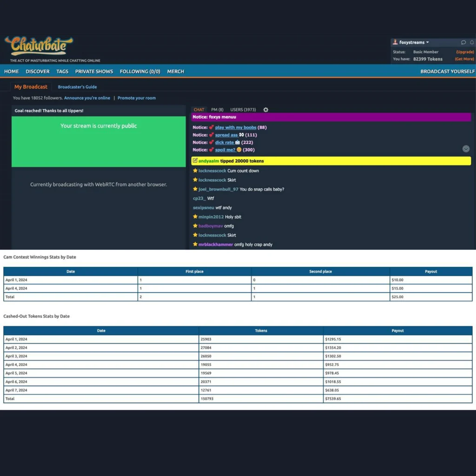Click the 20371 tokens cell

tap(261, 382)
